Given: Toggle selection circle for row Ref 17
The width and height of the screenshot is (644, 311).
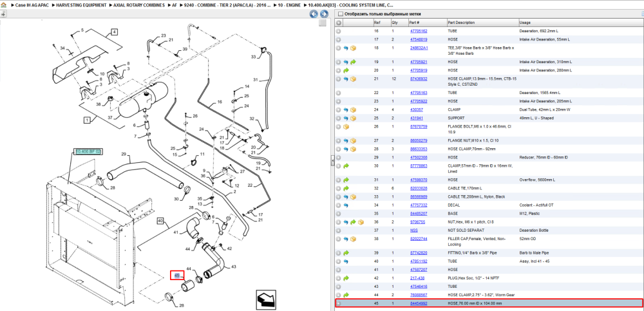Looking at the screenshot, I should [339, 39].
